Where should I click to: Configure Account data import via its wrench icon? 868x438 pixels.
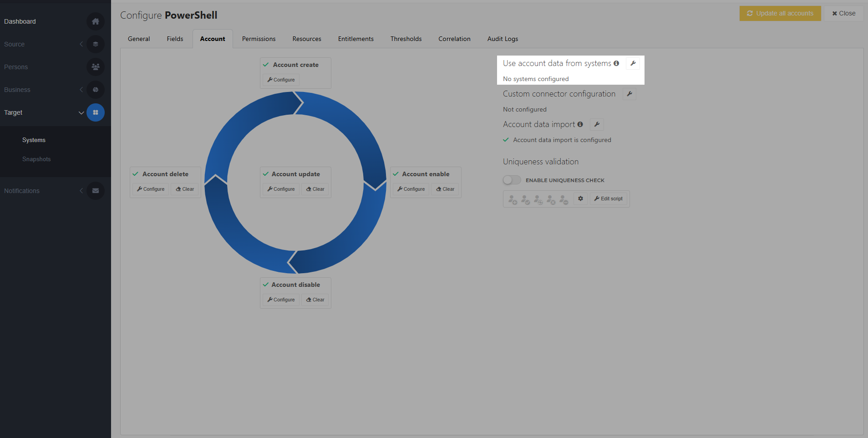pos(597,124)
